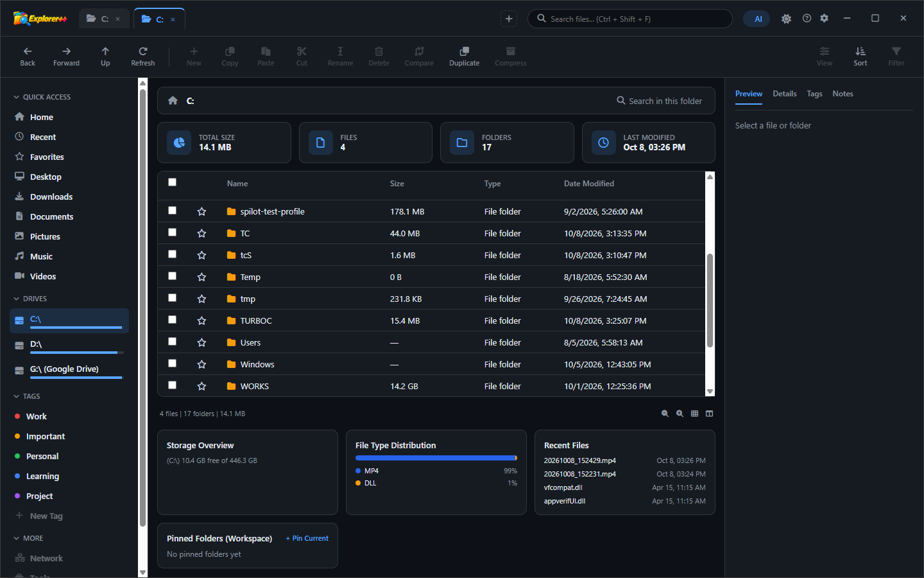Switch to the first C: tab
924x578 pixels.
tap(103, 19)
